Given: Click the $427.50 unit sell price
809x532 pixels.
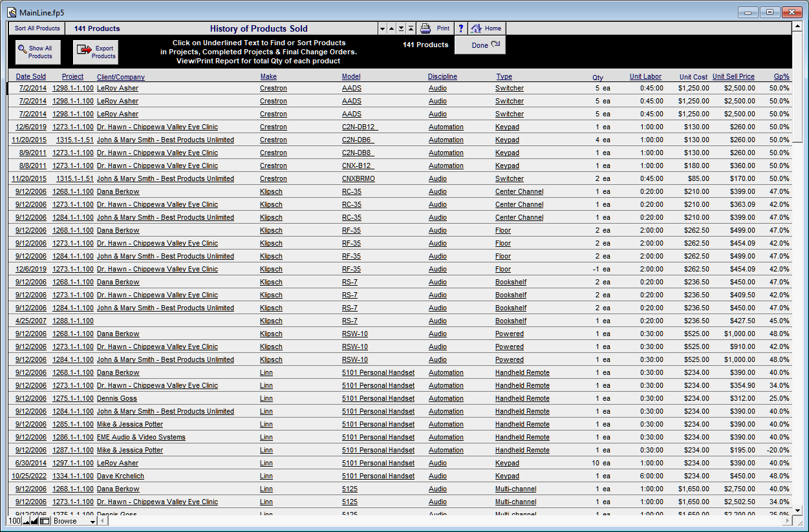Looking at the screenshot, I should click(741, 321).
